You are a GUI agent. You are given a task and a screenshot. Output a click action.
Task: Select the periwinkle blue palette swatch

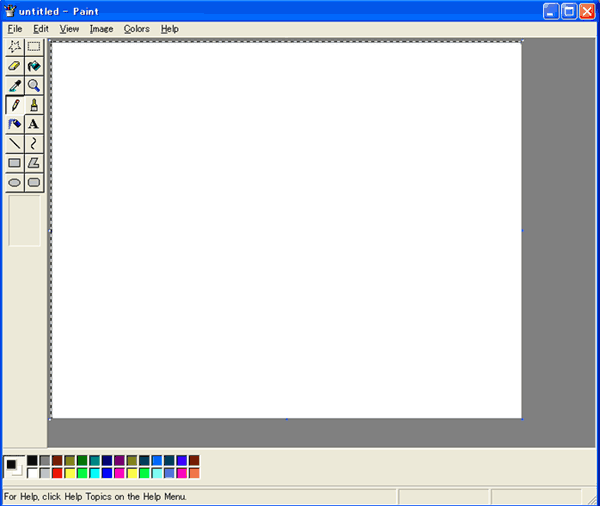pos(169,473)
